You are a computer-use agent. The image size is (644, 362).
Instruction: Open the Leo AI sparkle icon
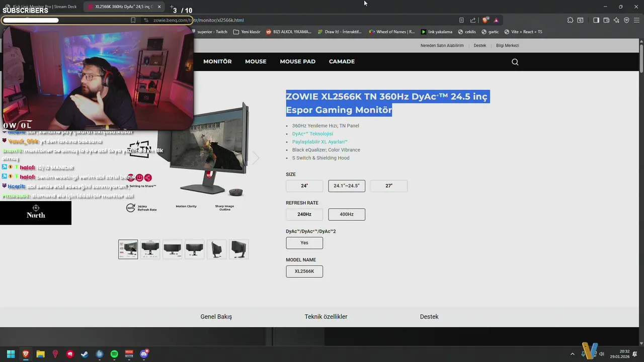click(x=616, y=20)
